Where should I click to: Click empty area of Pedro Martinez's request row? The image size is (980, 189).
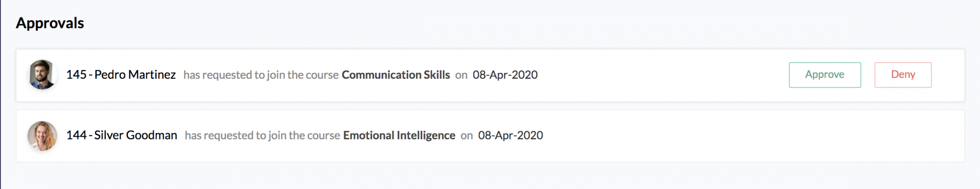click(661, 75)
